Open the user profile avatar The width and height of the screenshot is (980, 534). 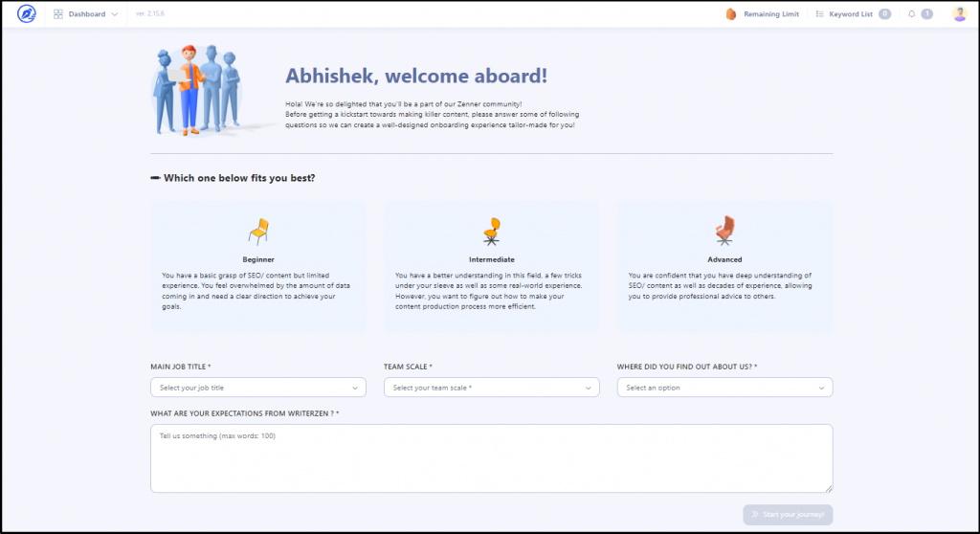click(959, 13)
